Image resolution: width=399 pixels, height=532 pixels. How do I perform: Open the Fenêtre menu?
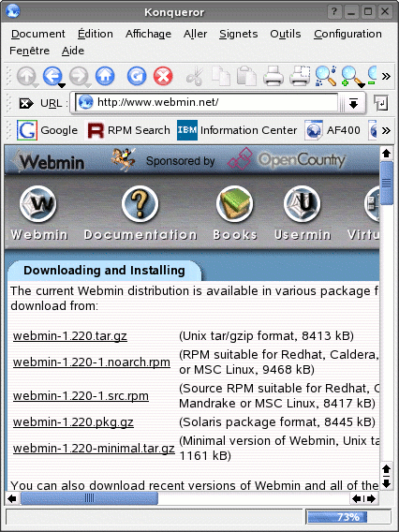click(30, 51)
